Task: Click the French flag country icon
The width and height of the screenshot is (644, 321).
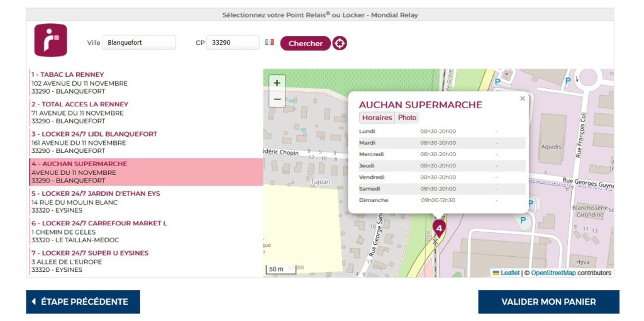Action: pyautogui.click(x=269, y=42)
